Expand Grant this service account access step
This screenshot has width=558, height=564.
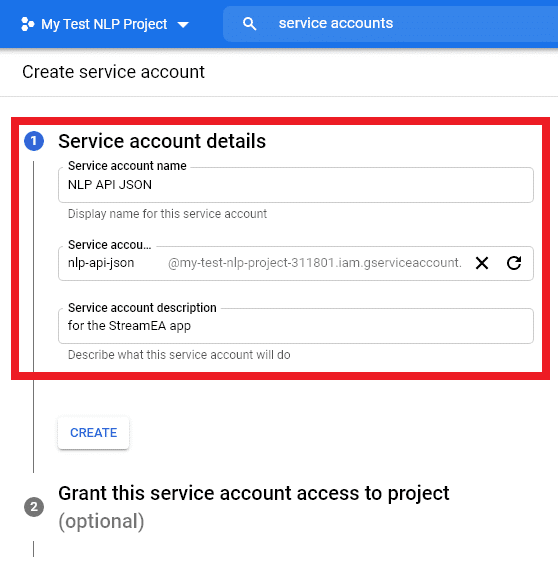click(254, 493)
